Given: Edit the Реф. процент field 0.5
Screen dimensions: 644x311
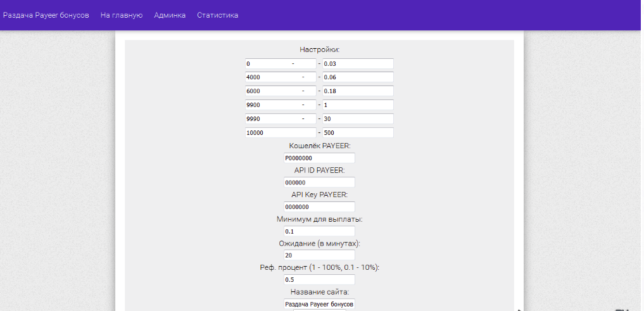Looking at the screenshot, I should coord(320,280).
